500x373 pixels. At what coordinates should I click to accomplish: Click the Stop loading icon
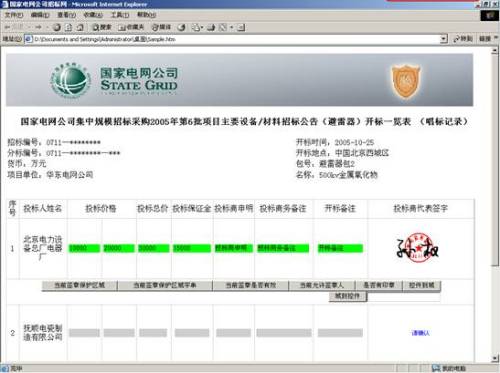(x=57, y=27)
